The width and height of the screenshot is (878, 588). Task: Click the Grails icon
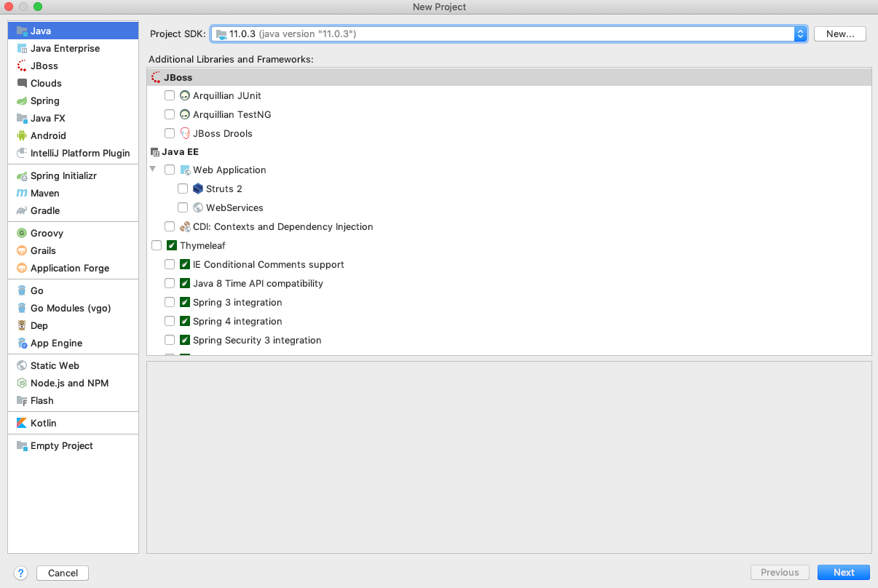[x=22, y=250]
